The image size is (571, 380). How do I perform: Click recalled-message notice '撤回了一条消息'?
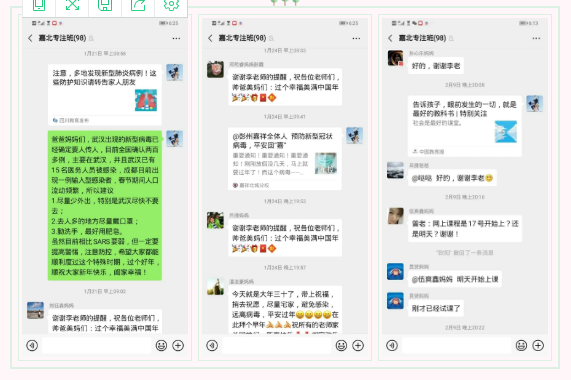465,253
